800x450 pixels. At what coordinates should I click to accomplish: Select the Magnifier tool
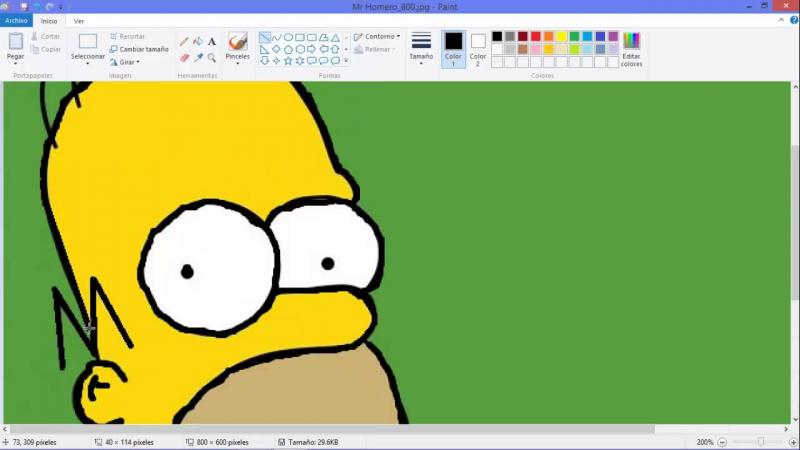pos(212,58)
